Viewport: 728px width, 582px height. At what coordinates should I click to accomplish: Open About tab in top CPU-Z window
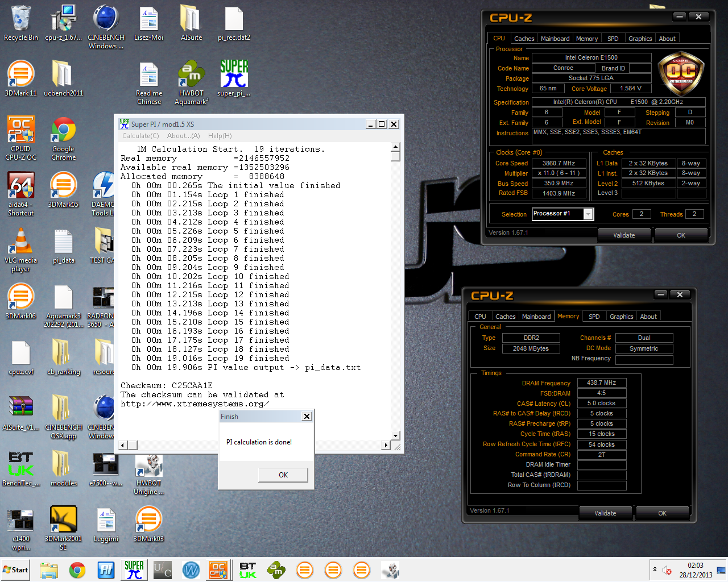[667, 39]
